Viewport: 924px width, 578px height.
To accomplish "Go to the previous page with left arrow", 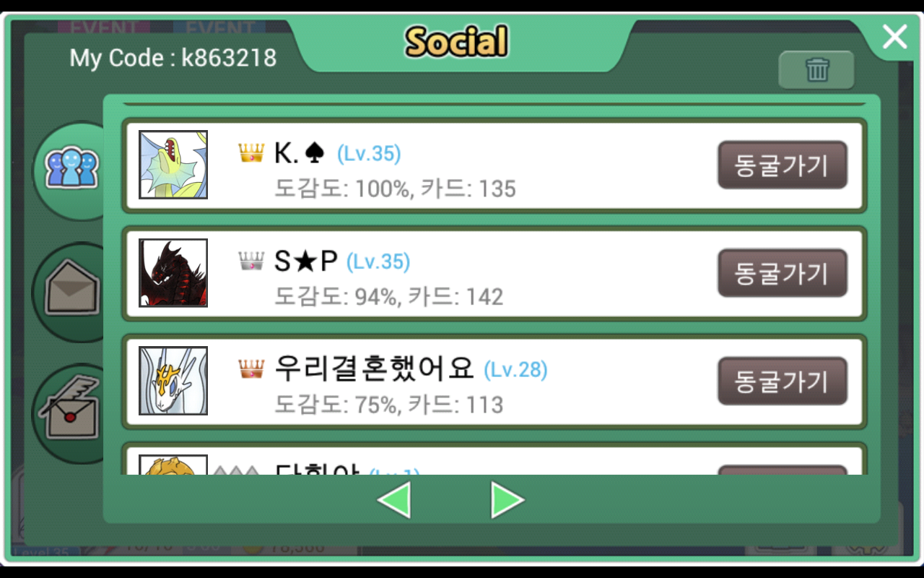I will 393,499.
